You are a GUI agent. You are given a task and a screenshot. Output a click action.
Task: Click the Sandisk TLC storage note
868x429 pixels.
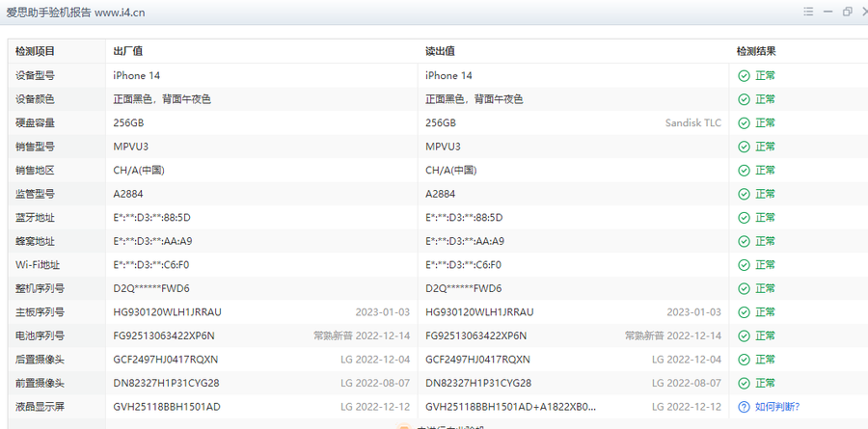pyautogui.click(x=693, y=122)
